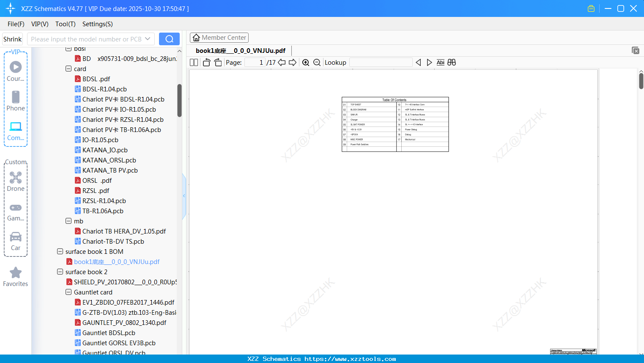Open the VIP(V) menu
Image resolution: width=644 pixels, height=363 pixels.
coord(40,24)
